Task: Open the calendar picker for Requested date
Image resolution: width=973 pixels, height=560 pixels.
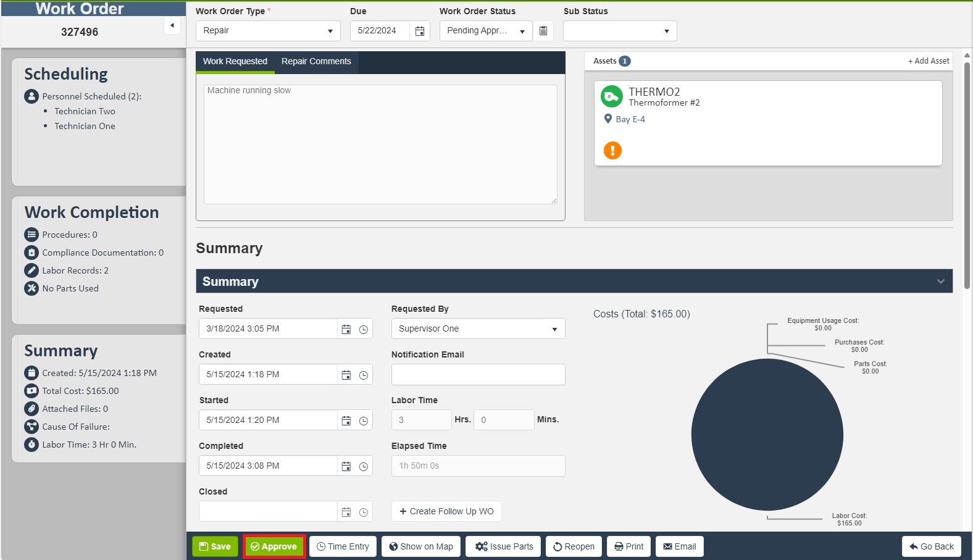Action: 346,329
